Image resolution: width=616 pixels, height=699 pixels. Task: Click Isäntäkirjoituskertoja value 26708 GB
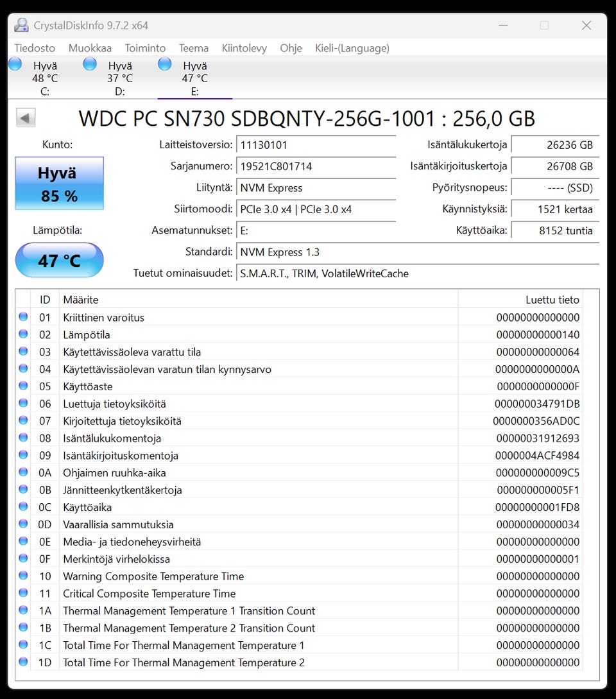point(555,166)
